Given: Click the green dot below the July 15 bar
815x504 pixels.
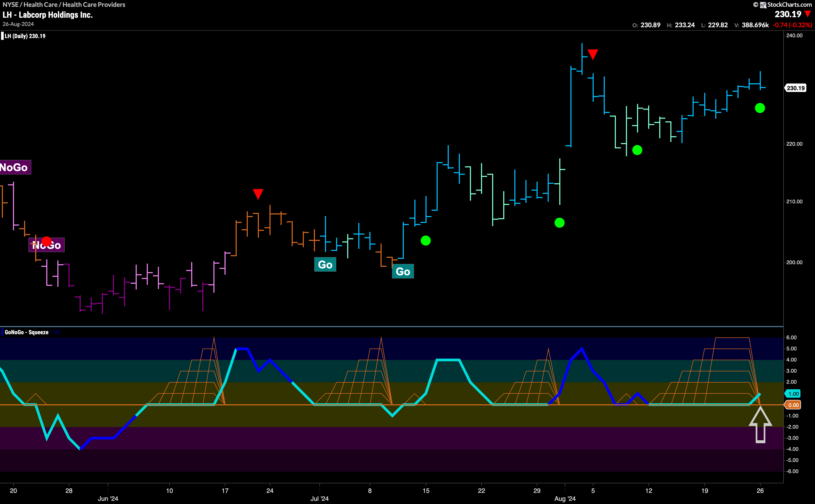Looking at the screenshot, I should [426, 240].
